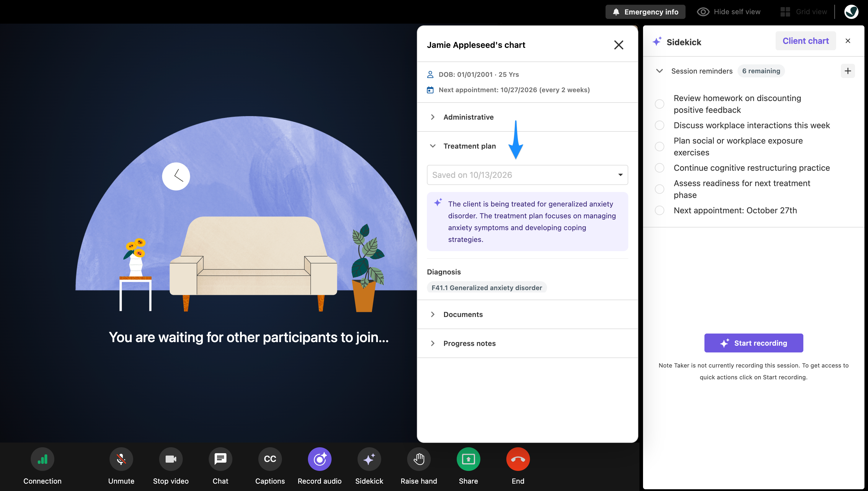Image resolution: width=868 pixels, height=491 pixels.
Task: Collapse the Treatment plan section
Action: pos(527,146)
